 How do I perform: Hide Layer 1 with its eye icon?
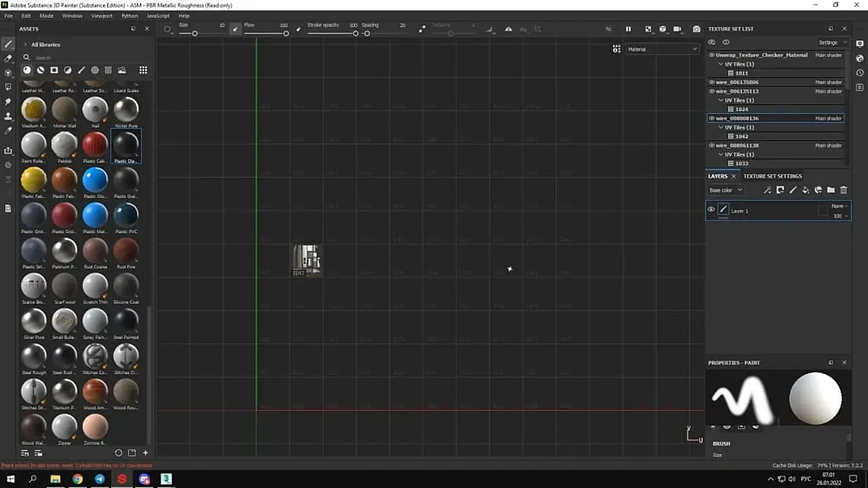click(x=711, y=209)
